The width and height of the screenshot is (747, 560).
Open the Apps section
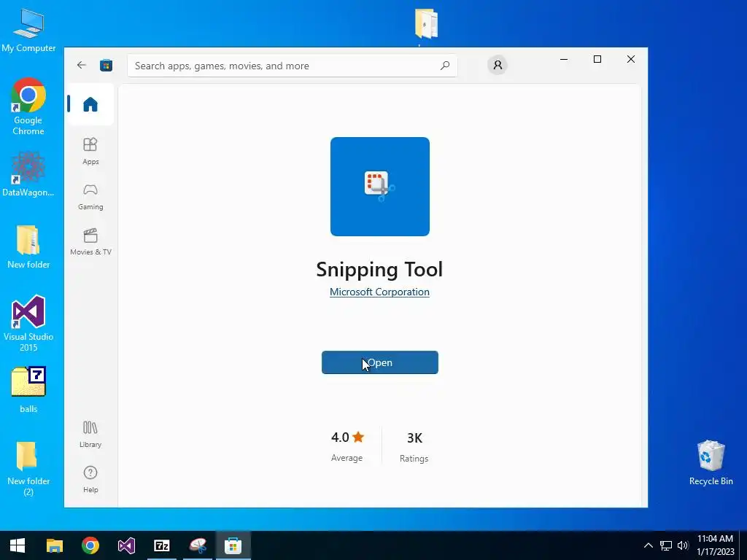pos(90,152)
